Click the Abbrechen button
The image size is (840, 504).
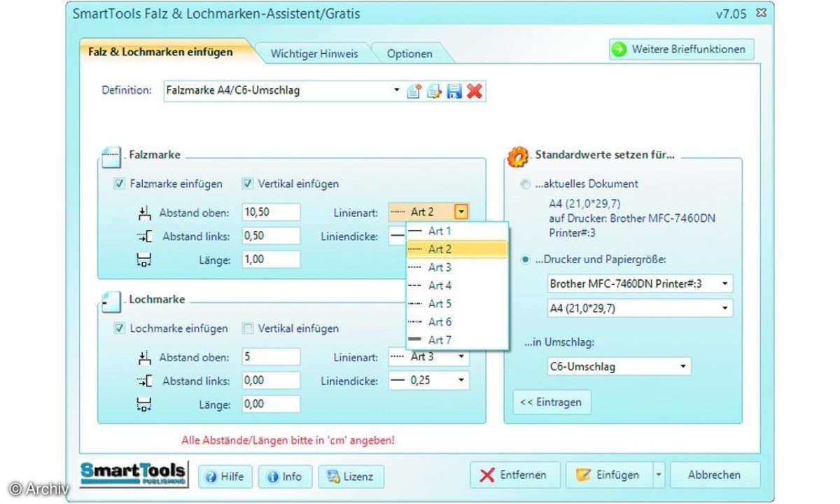click(x=715, y=475)
